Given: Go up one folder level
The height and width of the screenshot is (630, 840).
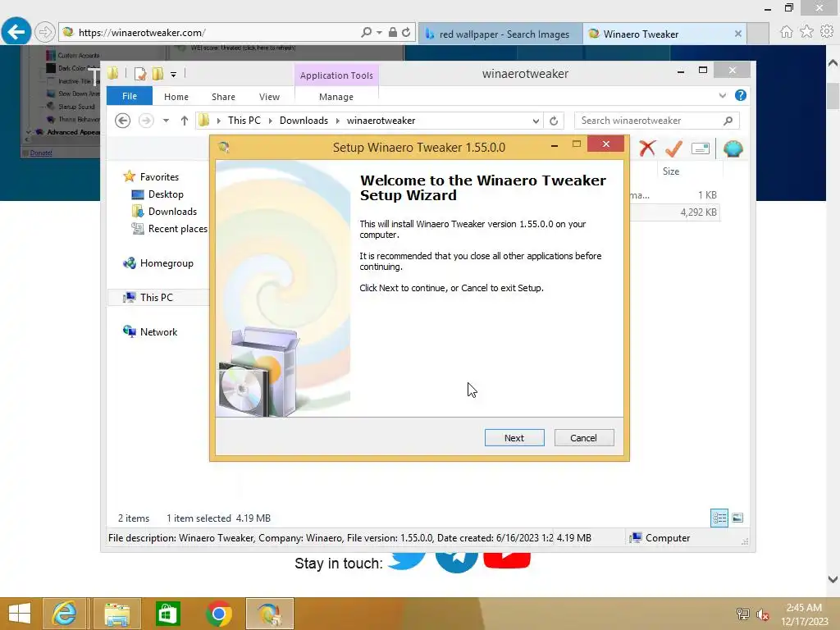Looking at the screenshot, I should [x=185, y=121].
